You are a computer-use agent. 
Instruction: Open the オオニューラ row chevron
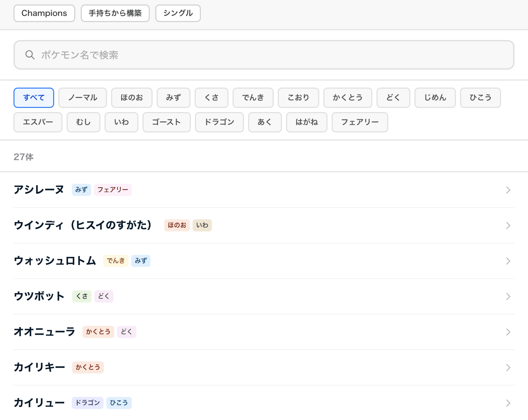(x=508, y=332)
